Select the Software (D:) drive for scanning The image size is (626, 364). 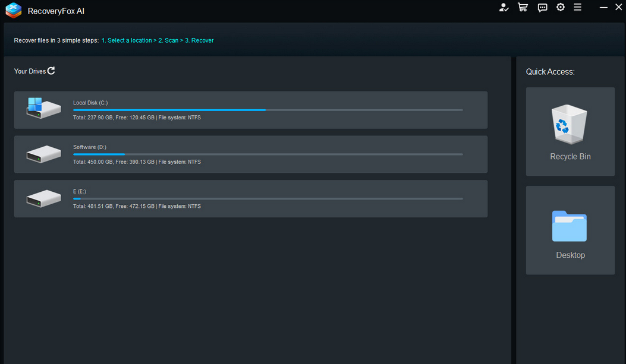tap(250, 154)
